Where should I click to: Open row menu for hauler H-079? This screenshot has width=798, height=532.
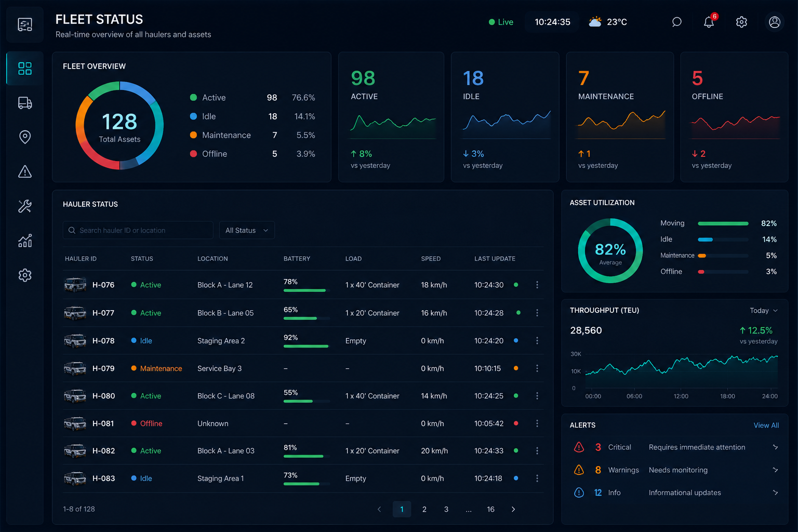(537, 368)
